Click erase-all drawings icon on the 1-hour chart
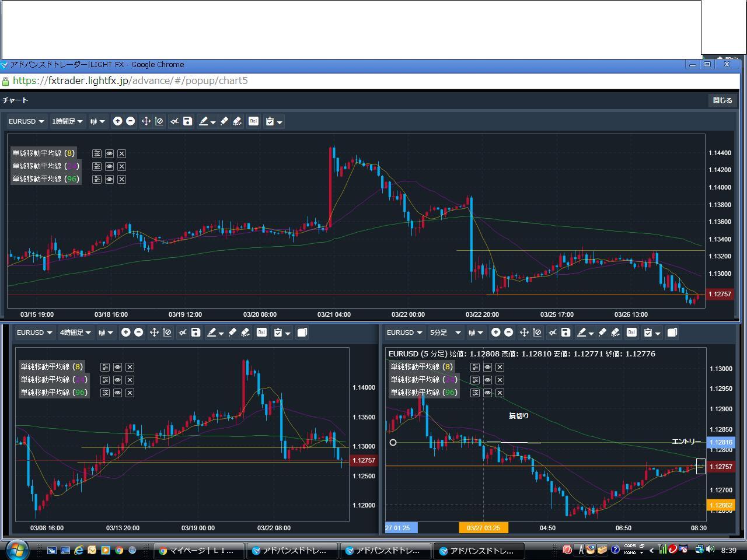 coord(237,121)
